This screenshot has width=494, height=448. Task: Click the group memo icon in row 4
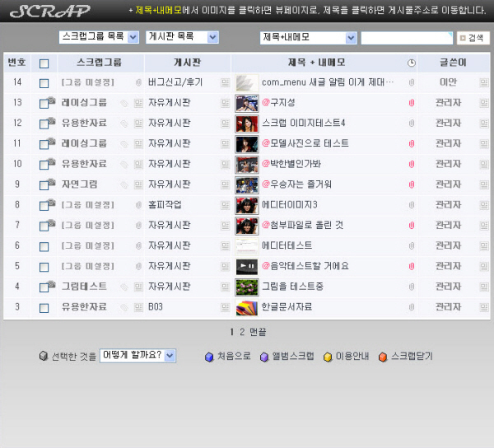pos(138,287)
